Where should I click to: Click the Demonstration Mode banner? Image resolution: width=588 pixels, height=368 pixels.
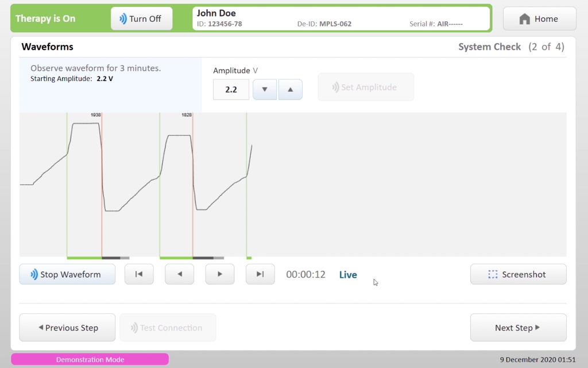coord(90,359)
